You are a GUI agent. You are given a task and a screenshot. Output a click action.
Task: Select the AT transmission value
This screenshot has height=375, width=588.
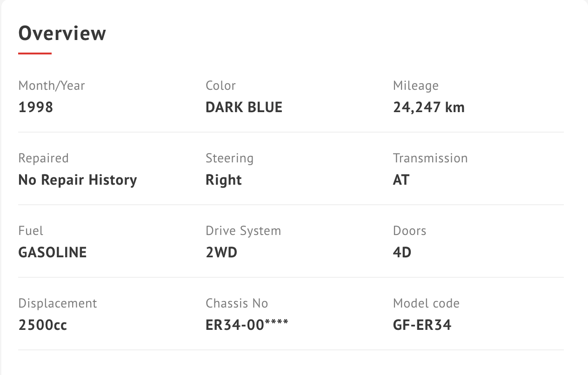pyautogui.click(x=401, y=180)
